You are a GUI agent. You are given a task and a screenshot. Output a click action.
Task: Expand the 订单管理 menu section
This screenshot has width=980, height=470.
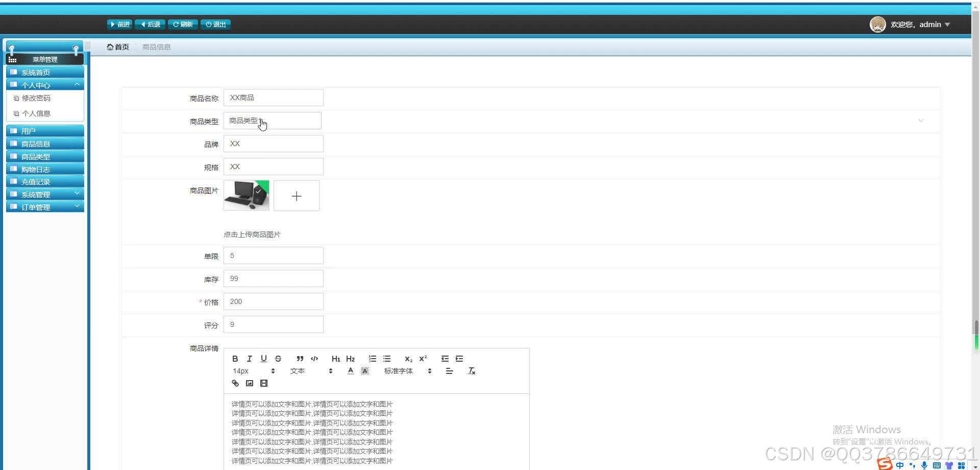coord(45,207)
